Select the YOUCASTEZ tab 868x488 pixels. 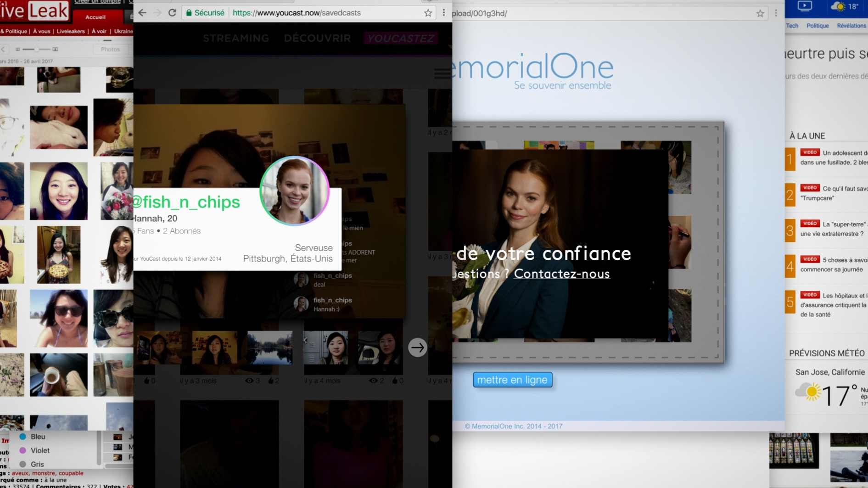tap(401, 38)
